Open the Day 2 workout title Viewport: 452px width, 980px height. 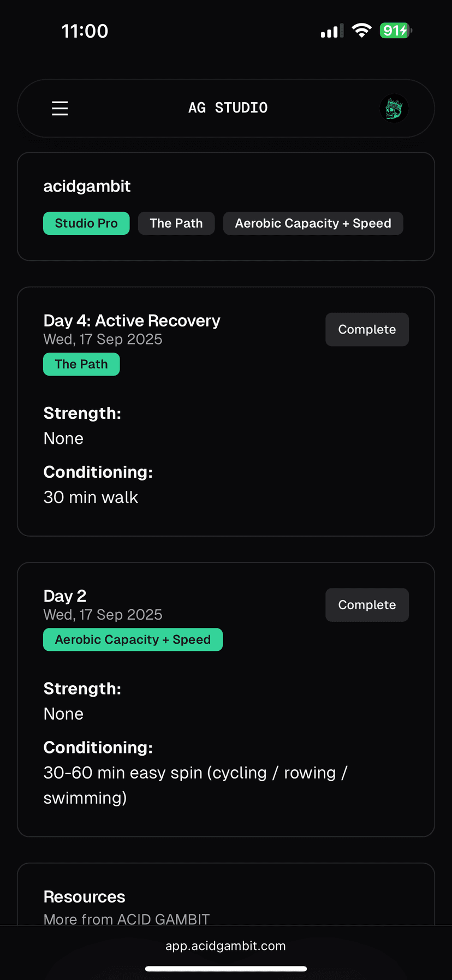[x=65, y=596]
